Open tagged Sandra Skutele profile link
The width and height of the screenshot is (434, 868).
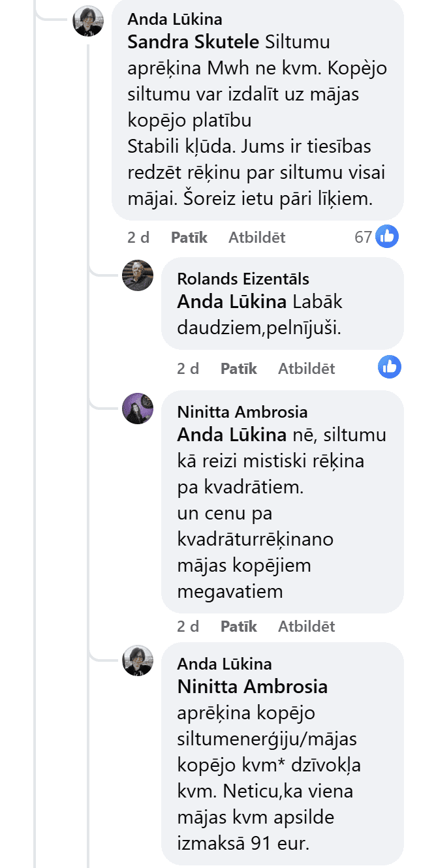click(193, 42)
